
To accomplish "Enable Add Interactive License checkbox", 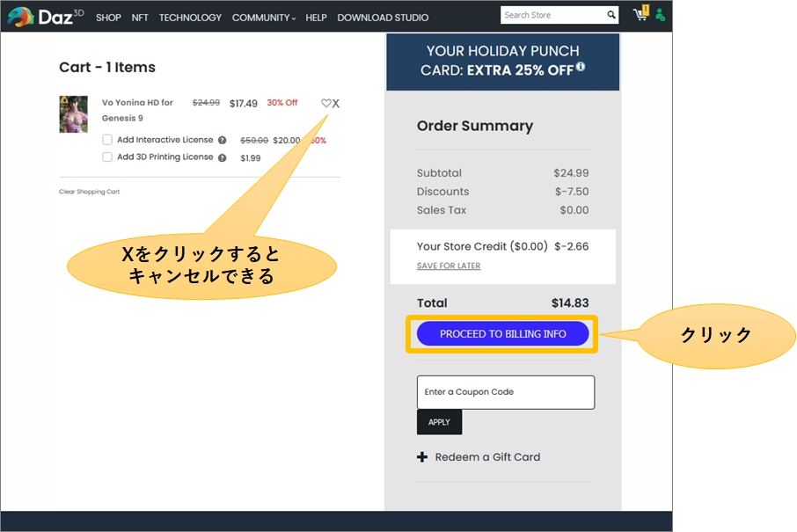I will (107, 140).
